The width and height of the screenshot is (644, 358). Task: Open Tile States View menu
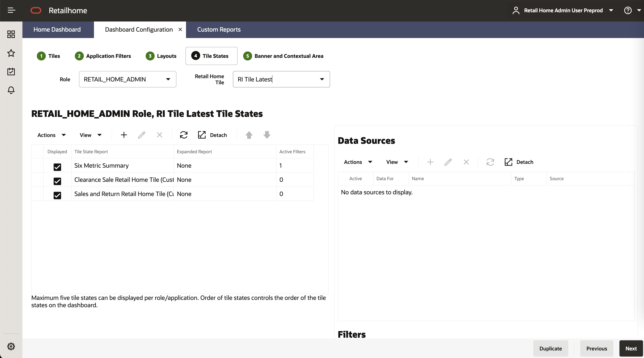coord(90,135)
